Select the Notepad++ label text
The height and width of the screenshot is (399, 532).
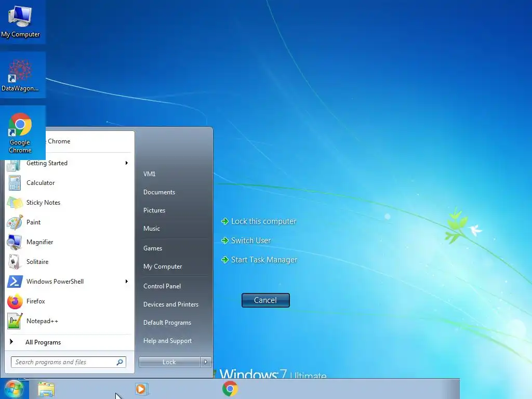point(43,321)
